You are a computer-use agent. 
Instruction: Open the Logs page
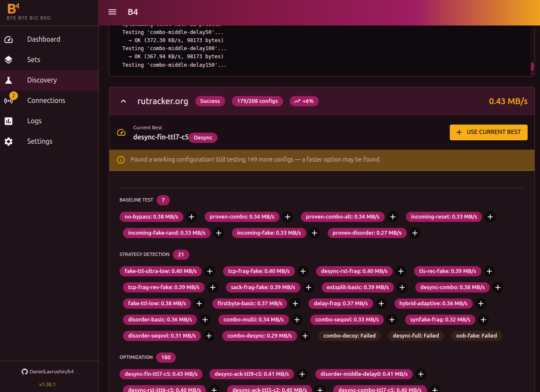pyautogui.click(x=49, y=121)
